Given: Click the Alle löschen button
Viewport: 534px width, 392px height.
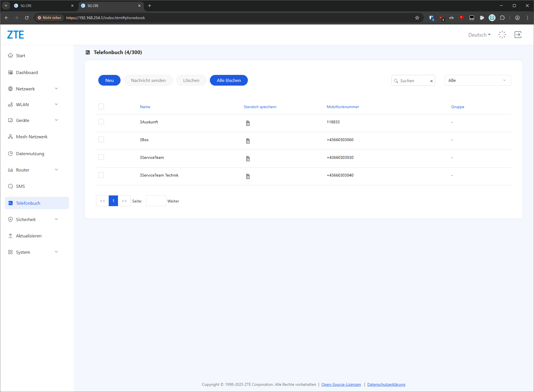Looking at the screenshot, I should 229,80.
